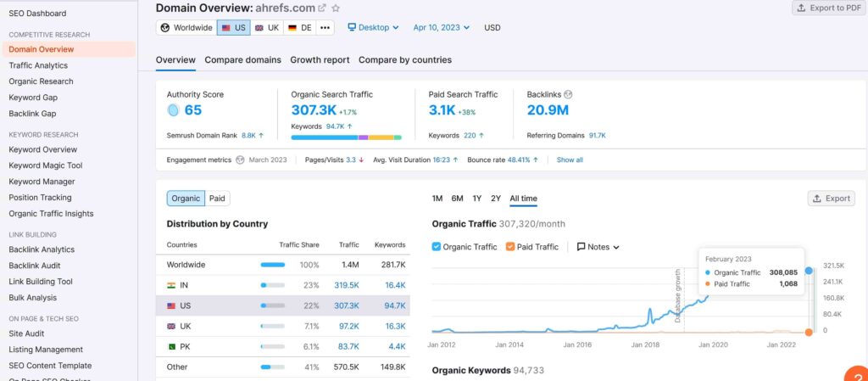Click the US flag icon in the country selector
The height and width of the screenshot is (381, 868).
point(225,28)
